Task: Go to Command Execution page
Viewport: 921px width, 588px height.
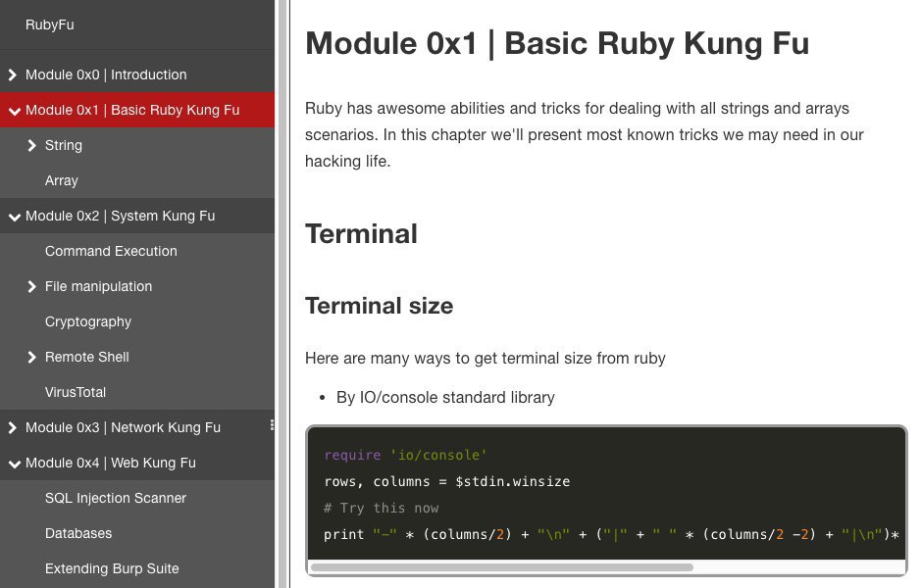Action: [x=111, y=251]
